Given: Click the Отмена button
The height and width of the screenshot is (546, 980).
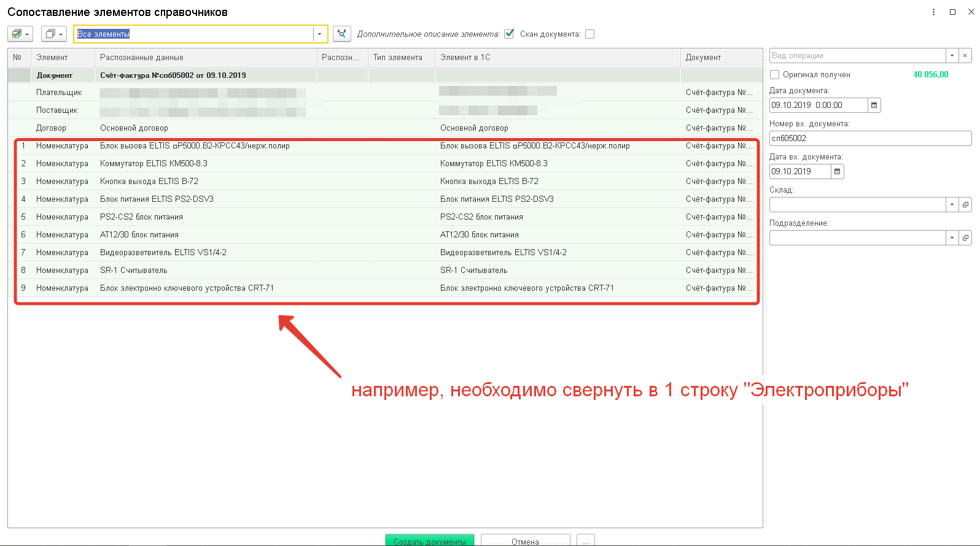Looking at the screenshot, I should pos(526,540).
